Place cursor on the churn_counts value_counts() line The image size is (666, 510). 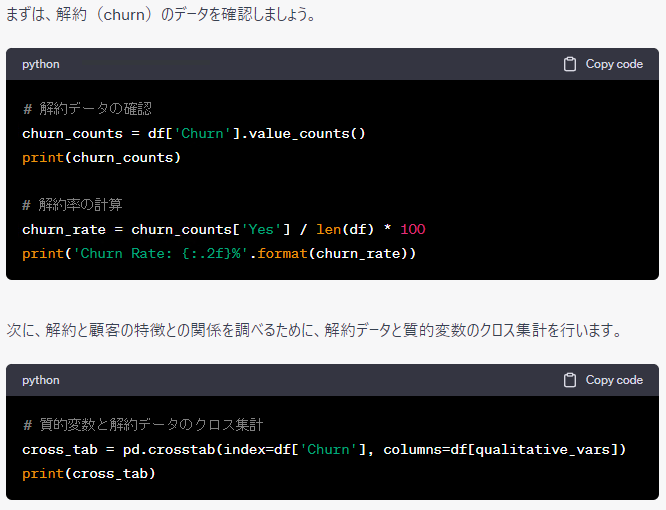click(194, 133)
